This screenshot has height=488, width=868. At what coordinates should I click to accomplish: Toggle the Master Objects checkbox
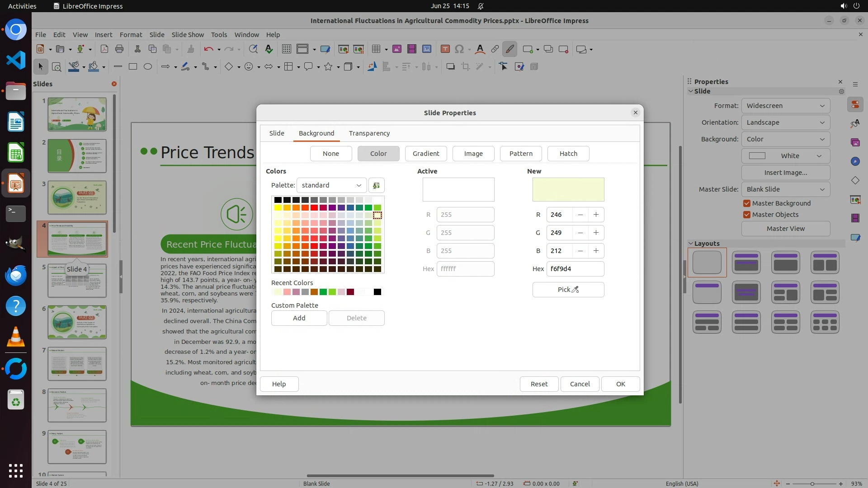pos(747,215)
